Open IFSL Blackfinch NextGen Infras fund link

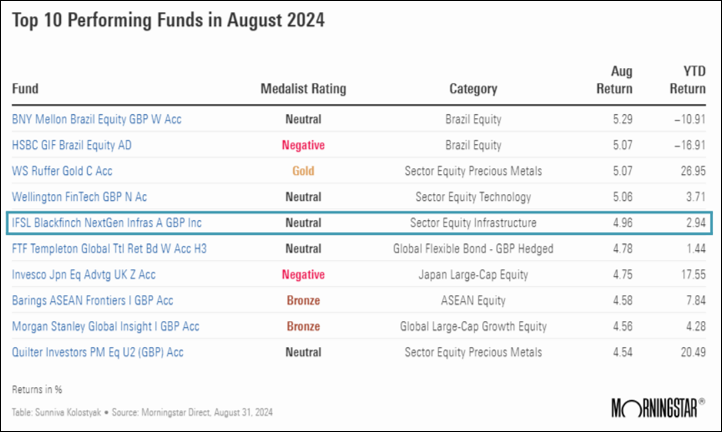(106, 223)
